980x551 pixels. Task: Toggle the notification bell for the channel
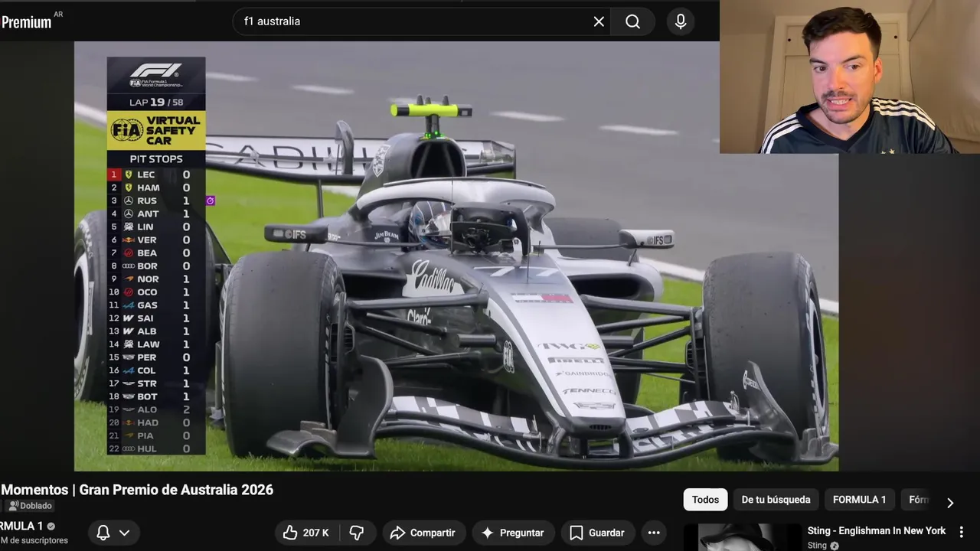[x=103, y=533]
